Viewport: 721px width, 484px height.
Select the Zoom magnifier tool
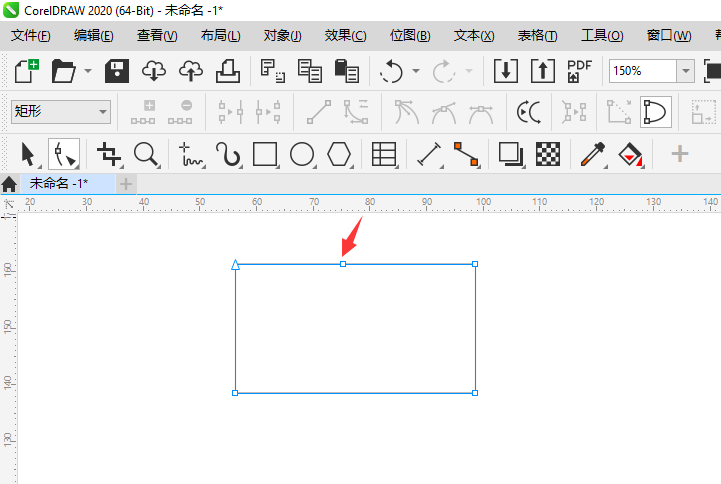click(x=146, y=154)
